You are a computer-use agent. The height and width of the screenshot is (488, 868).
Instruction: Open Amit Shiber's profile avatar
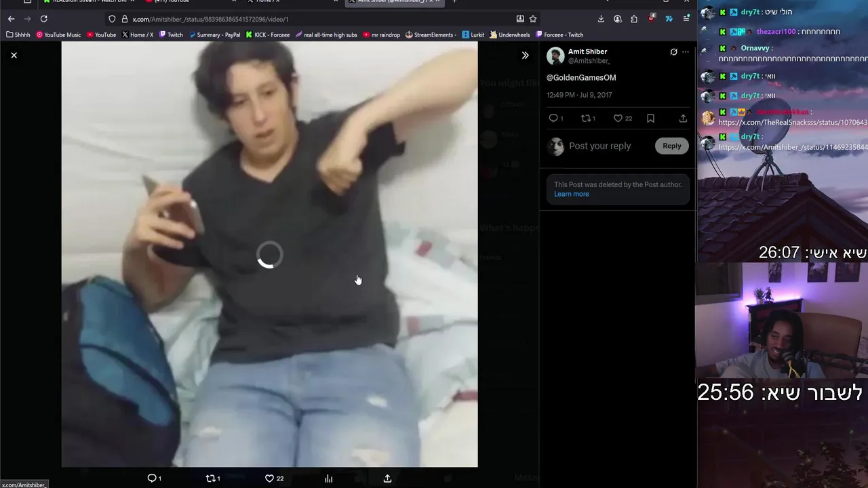coord(555,56)
